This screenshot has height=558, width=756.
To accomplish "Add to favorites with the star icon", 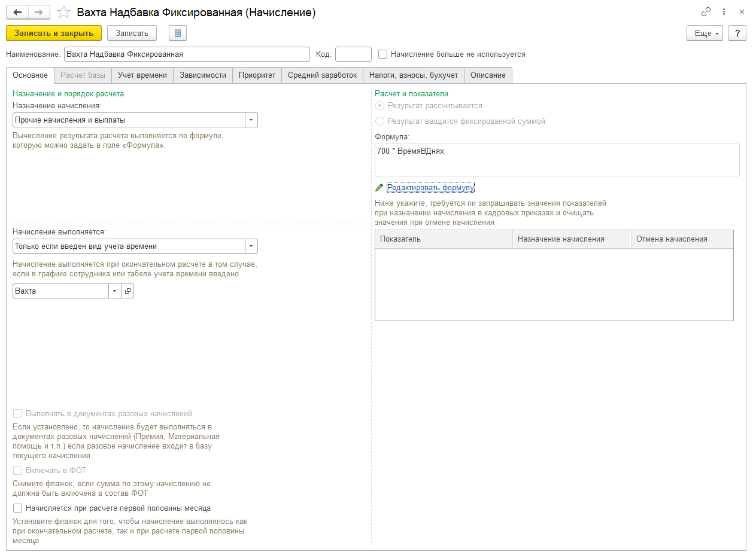I will click(63, 12).
